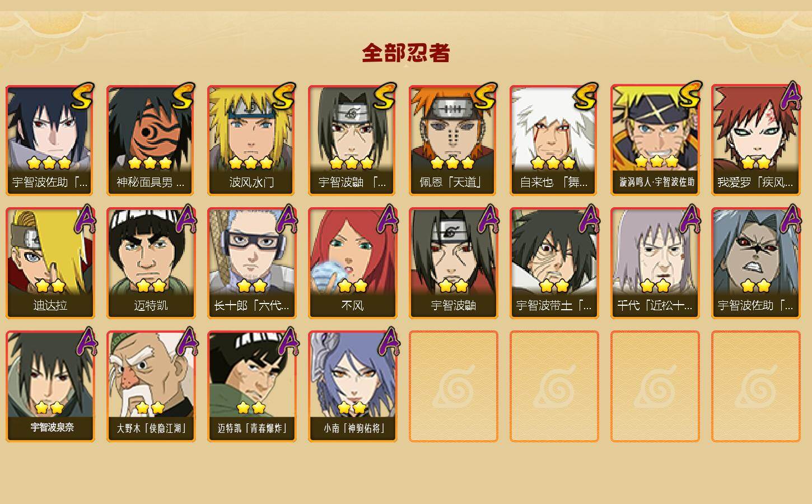
Task: Open the 神秘面具男 S-rank card
Action: pos(151,140)
